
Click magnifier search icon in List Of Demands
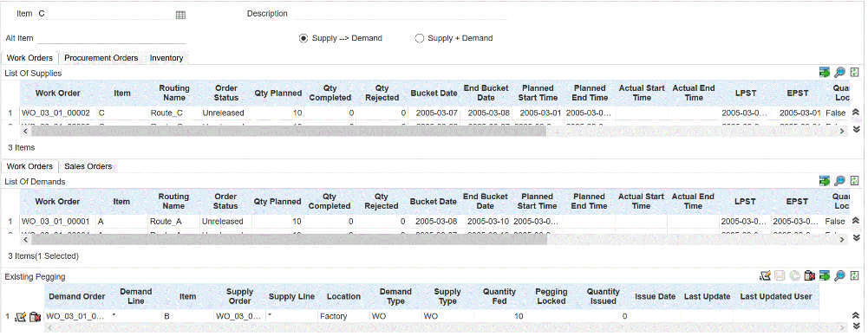[839, 181]
